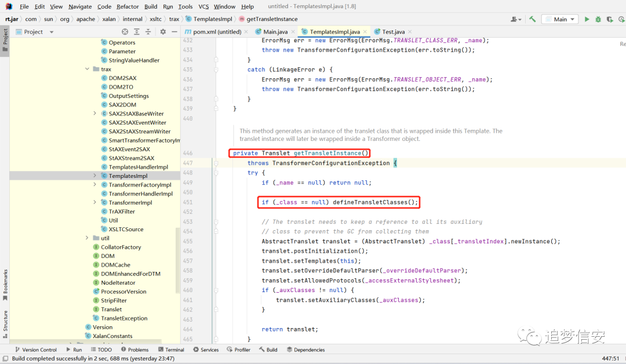Image resolution: width=626 pixels, height=364 pixels.
Task: Switch to the Test.java tab
Action: pos(393,31)
